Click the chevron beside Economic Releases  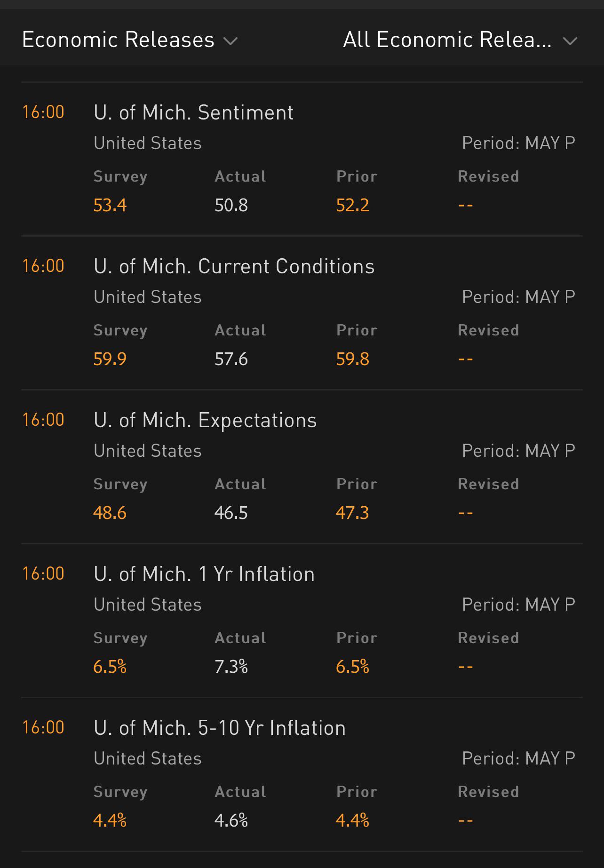[230, 41]
